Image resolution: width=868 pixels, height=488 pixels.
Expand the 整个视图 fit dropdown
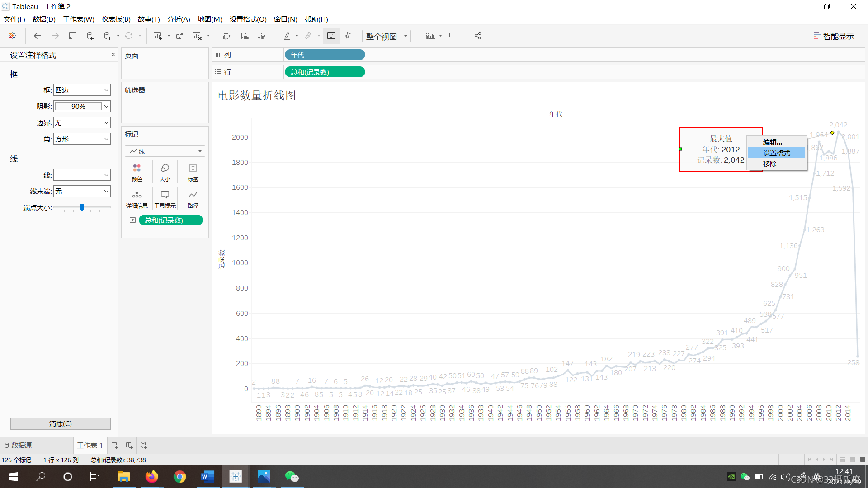point(406,36)
